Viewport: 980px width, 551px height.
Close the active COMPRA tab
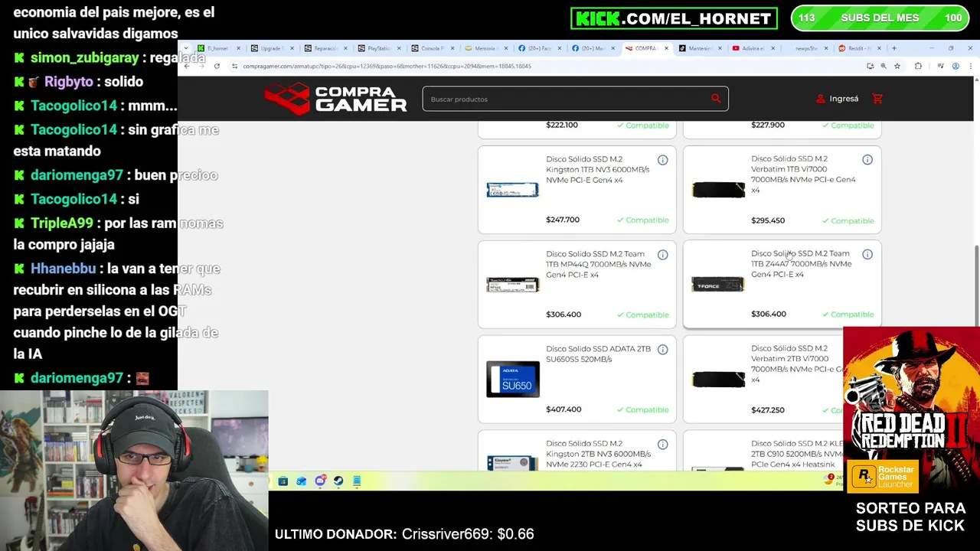pos(666,48)
